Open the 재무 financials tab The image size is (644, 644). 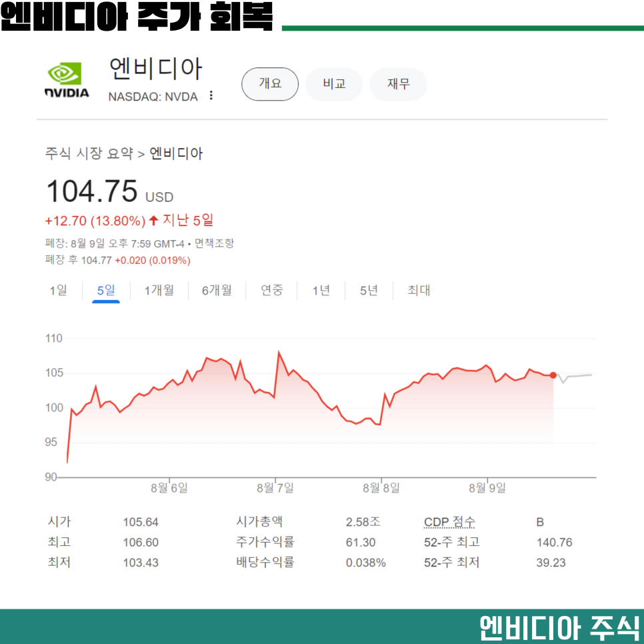(x=398, y=84)
